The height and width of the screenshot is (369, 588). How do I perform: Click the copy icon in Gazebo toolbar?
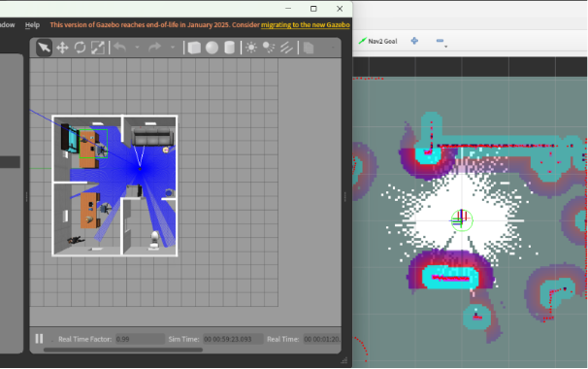(309, 48)
